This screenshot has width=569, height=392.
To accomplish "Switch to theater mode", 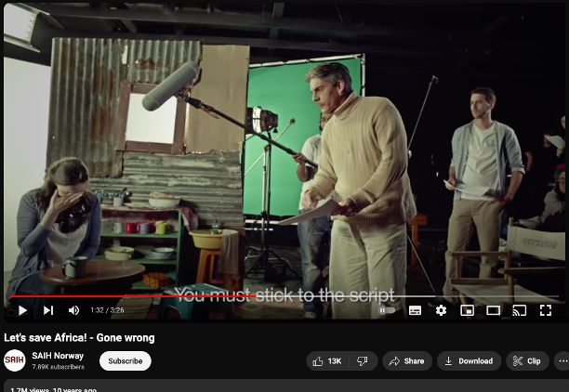I will coord(493,310).
